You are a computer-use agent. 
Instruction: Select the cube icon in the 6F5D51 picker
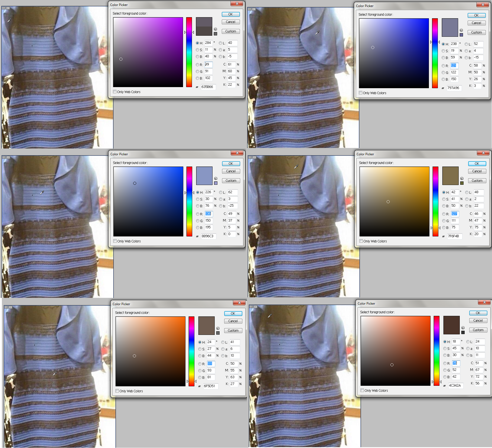[218, 328]
